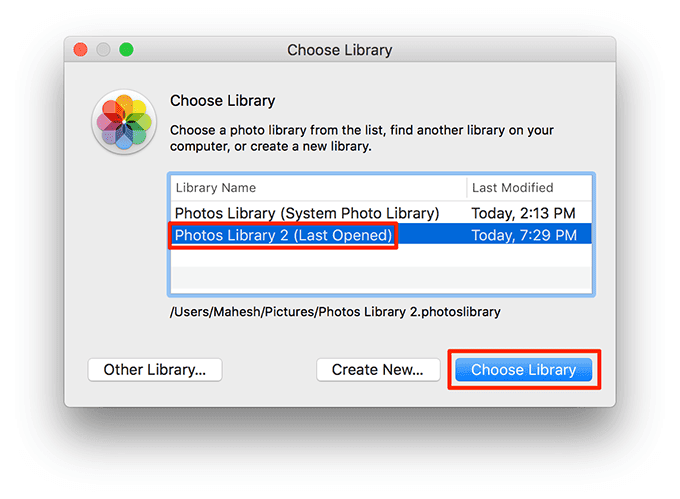Select Photos Library (System Photo Library) row
The height and width of the screenshot is (499, 680).
(x=381, y=213)
